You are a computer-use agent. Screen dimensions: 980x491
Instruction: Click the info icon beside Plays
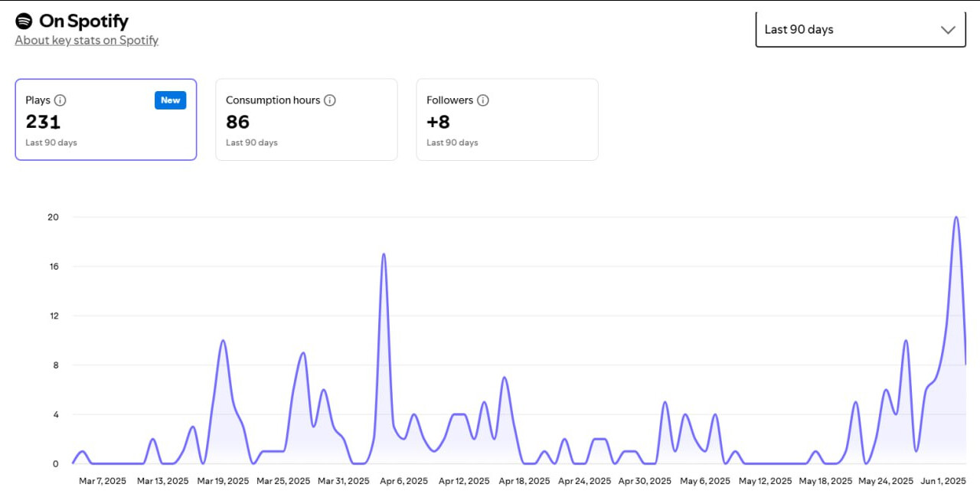click(60, 100)
